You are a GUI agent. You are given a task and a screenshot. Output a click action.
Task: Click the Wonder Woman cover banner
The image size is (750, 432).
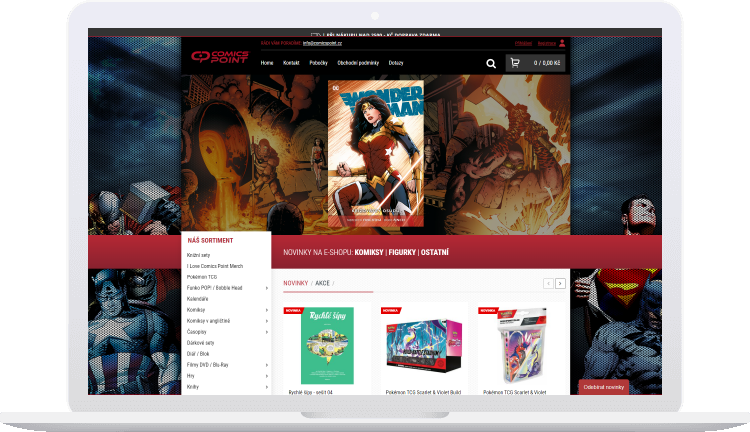pos(375,154)
